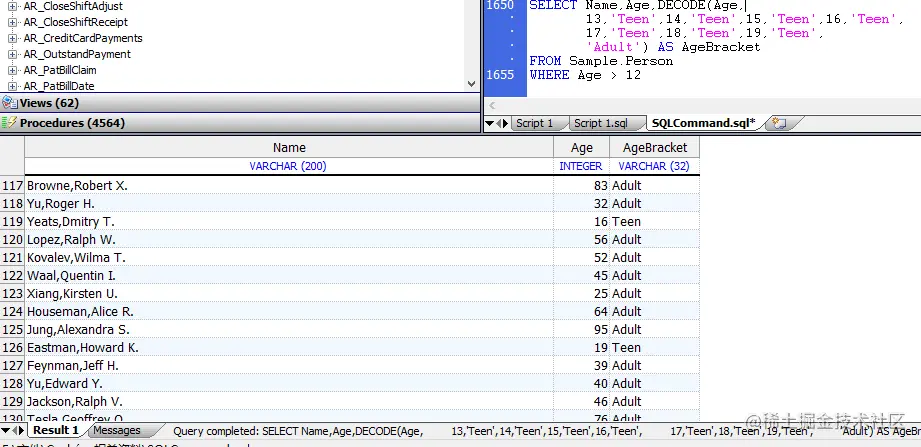Click the AgeBracket column header

pyautogui.click(x=654, y=148)
